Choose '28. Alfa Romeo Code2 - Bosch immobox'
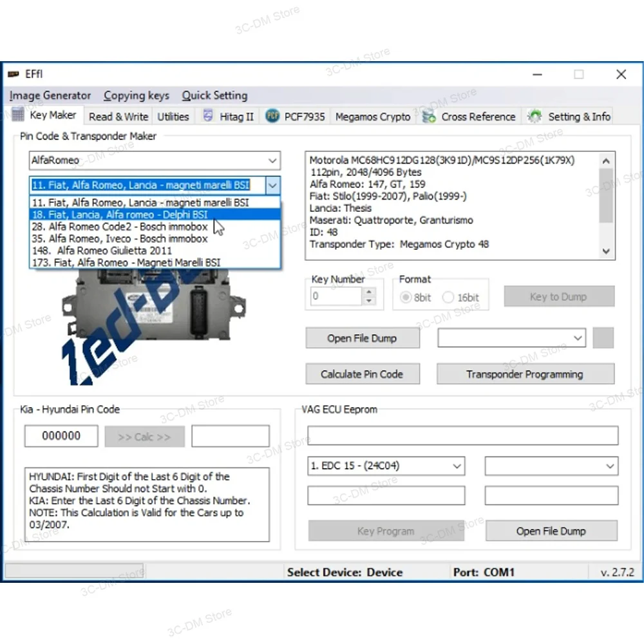 coord(155,227)
